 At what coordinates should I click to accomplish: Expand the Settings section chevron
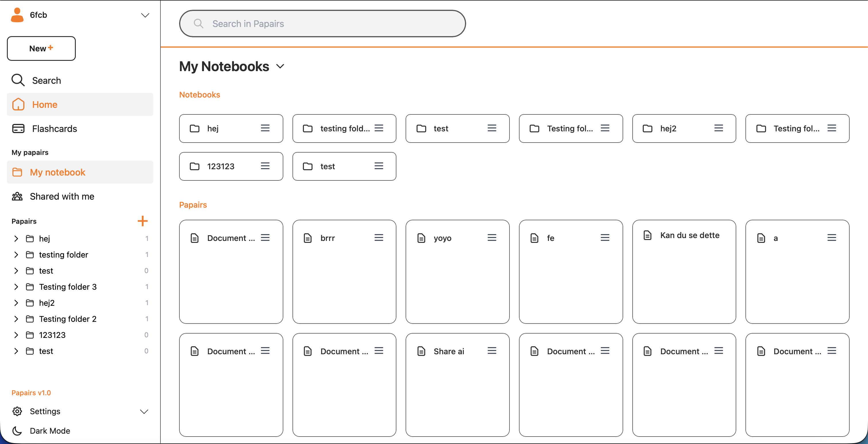point(144,411)
